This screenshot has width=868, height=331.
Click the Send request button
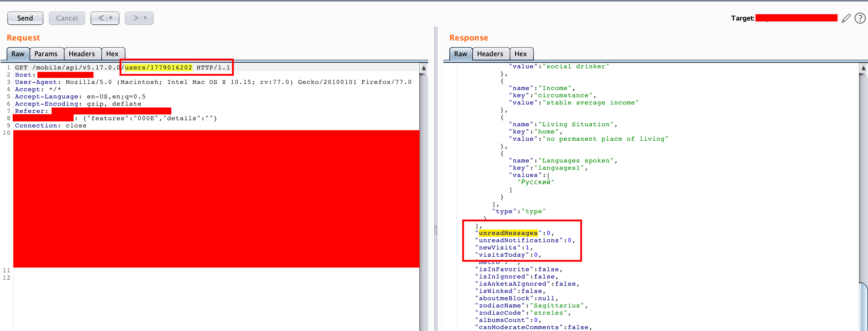click(x=25, y=18)
